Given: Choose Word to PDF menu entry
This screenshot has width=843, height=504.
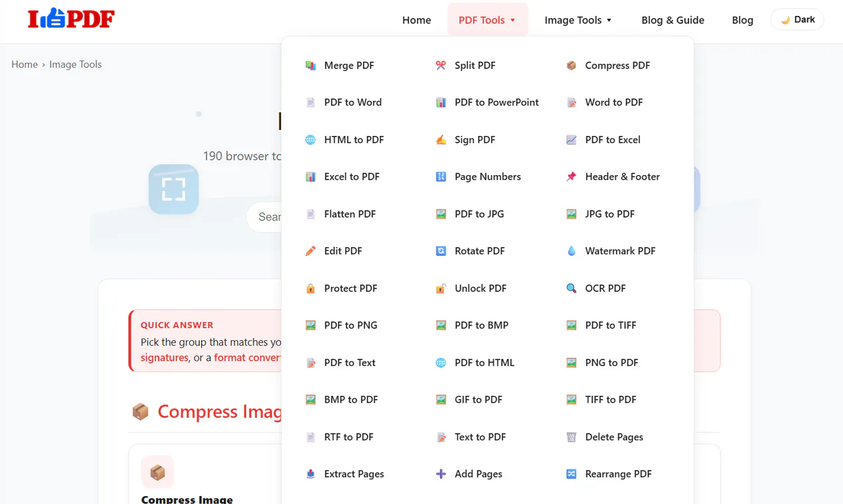Looking at the screenshot, I should (614, 103).
